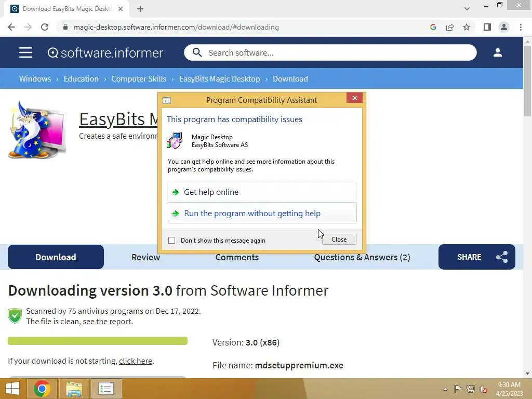
Task: Click the network tray icon
Action: (470, 389)
